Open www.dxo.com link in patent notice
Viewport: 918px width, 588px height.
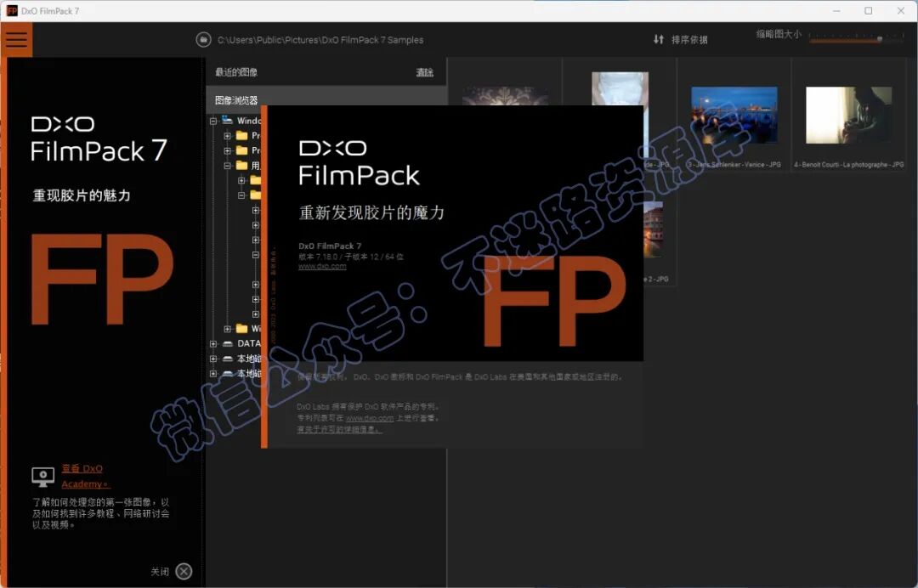pos(370,418)
